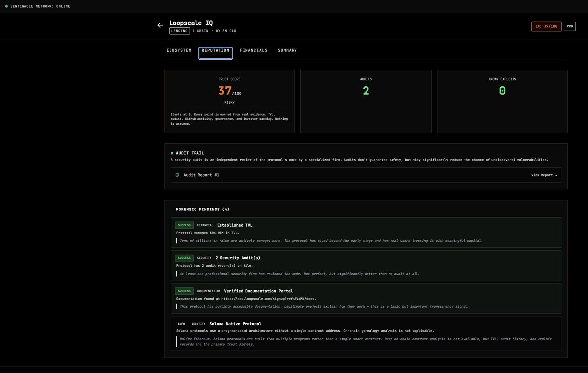Screen dimensions: 588x373
Task: Click the Forensic Findings (4) heading
Action: (202, 210)
